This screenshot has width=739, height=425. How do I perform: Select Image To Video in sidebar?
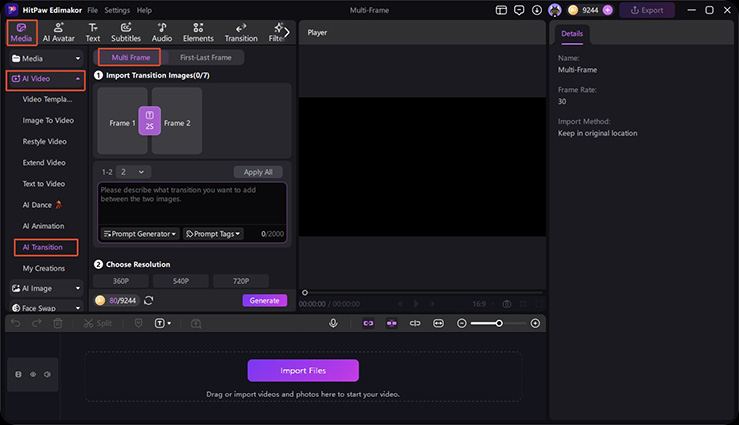pyautogui.click(x=48, y=121)
